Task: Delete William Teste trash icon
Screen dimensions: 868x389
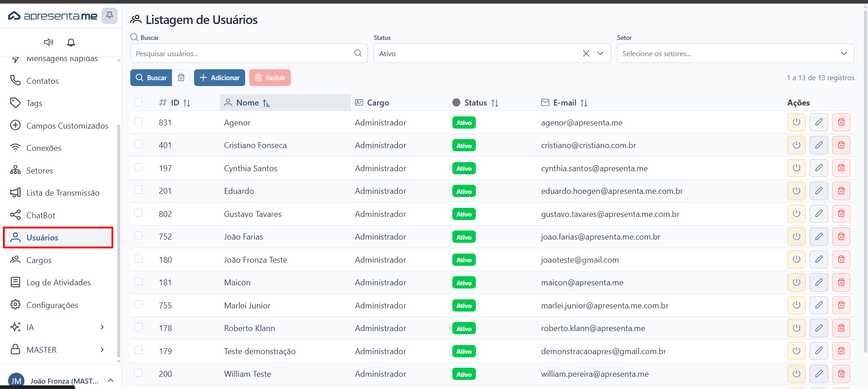Action: [841, 374]
